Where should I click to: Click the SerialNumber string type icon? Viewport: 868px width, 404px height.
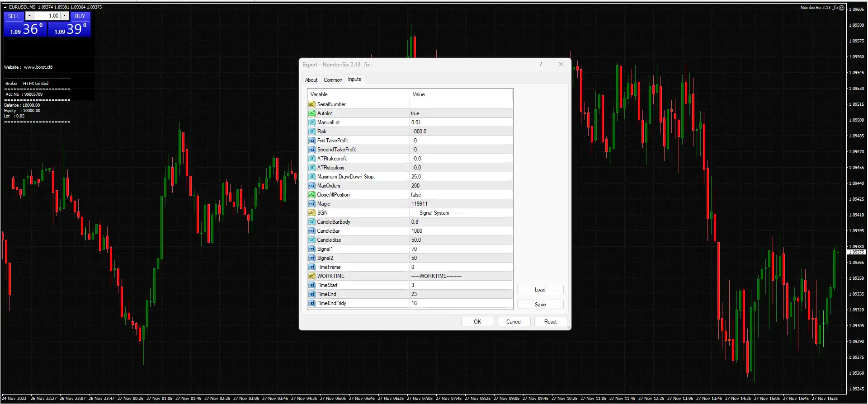click(311, 104)
